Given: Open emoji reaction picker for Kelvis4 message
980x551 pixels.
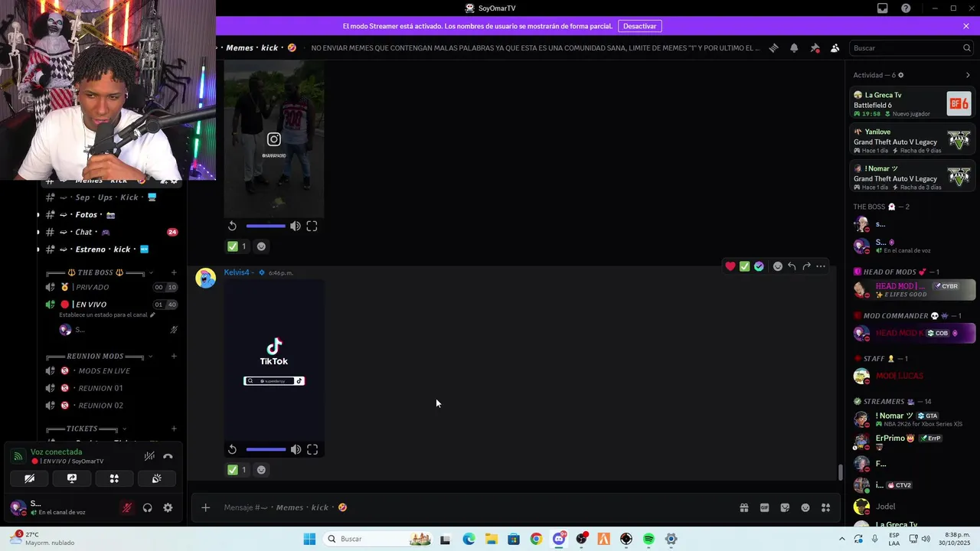Looking at the screenshot, I should pos(778,266).
